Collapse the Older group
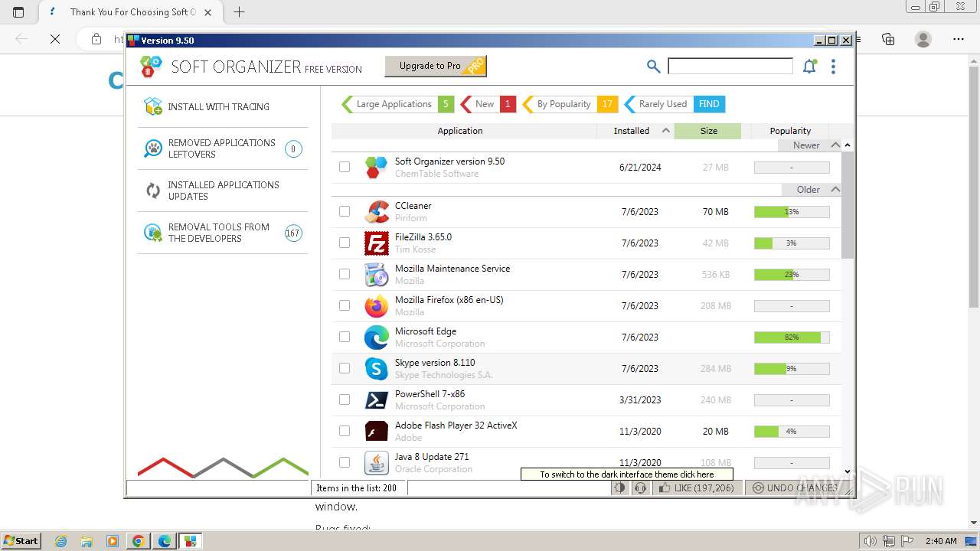Viewport: 980px width, 551px height. tap(835, 189)
